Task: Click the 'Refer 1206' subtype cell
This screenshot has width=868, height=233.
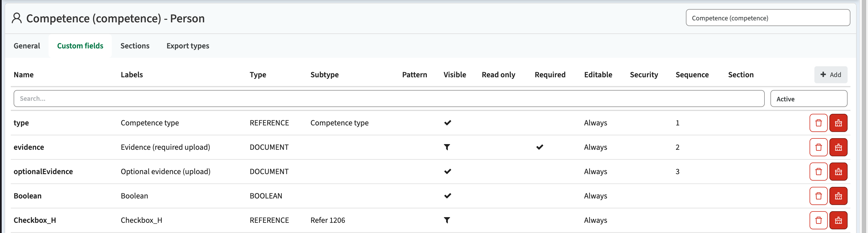Action: click(328, 221)
